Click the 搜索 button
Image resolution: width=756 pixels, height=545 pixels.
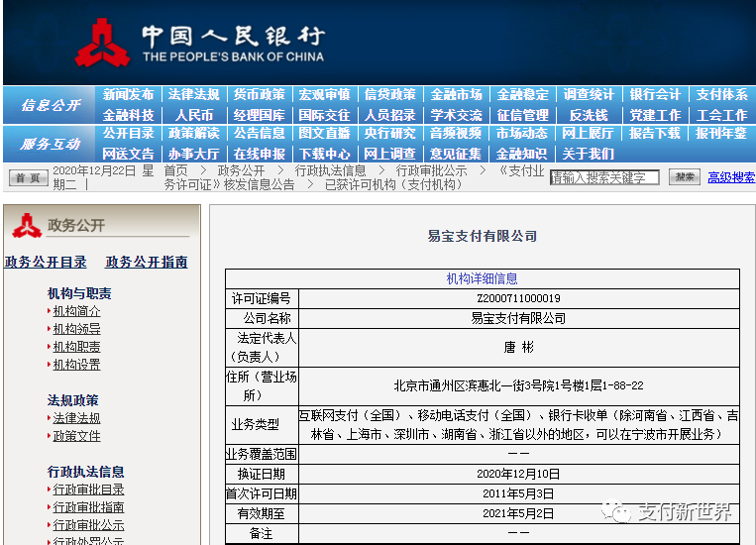click(x=684, y=177)
